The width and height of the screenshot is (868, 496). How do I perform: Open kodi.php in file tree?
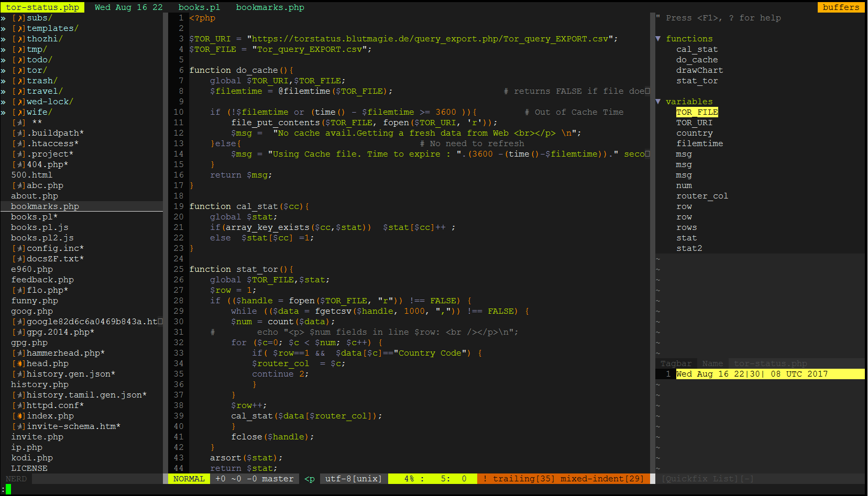point(32,458)
